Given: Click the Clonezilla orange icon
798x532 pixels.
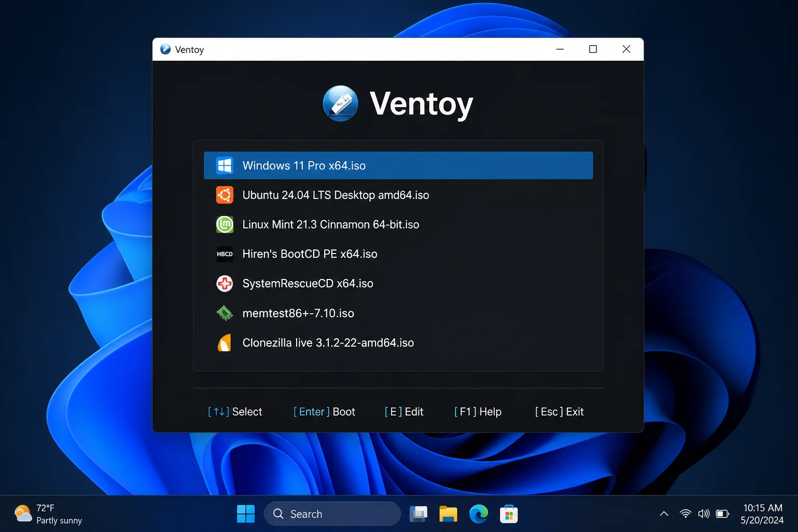Looking at the screenshot, I should click(224, 343).
